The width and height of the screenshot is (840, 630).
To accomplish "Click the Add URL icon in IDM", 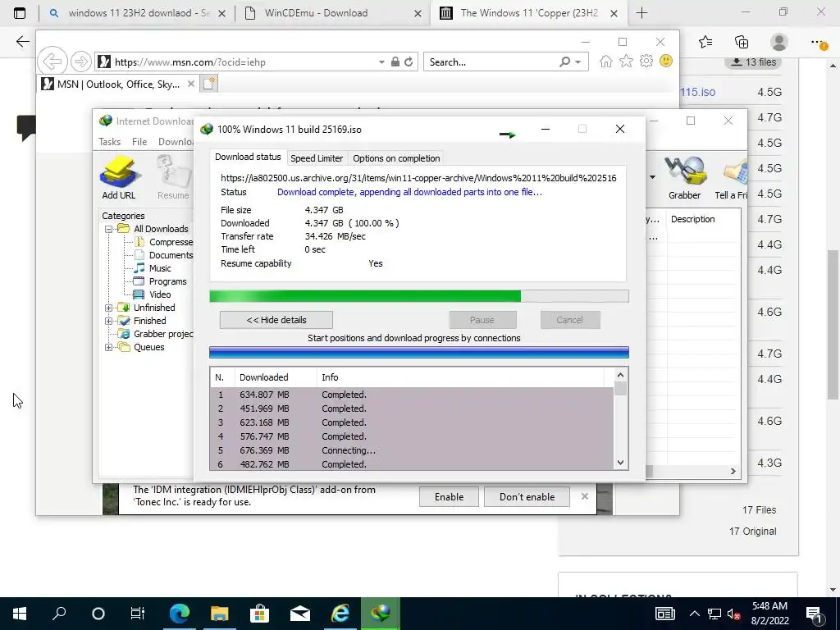I will 119,177.
